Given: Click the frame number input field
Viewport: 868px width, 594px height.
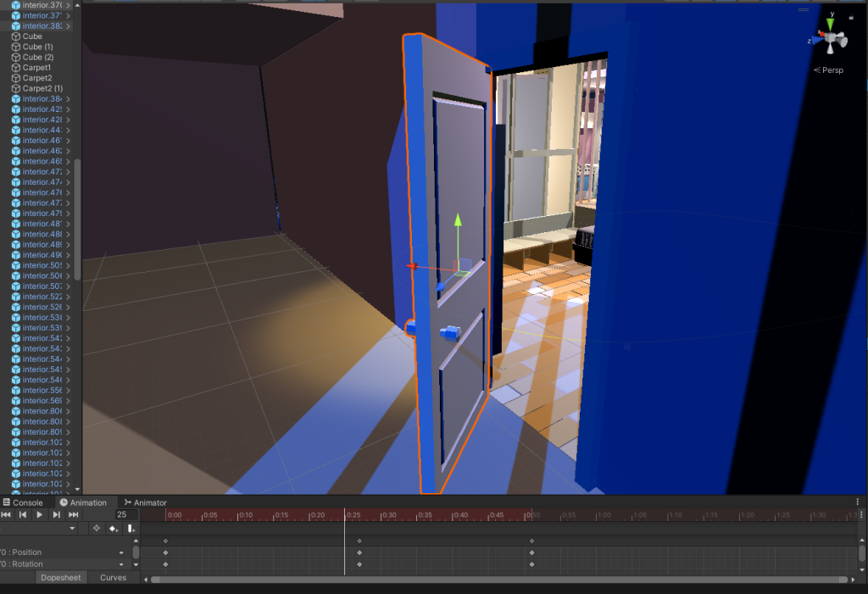Looking at the screenshot, I should tap(126, 514).
